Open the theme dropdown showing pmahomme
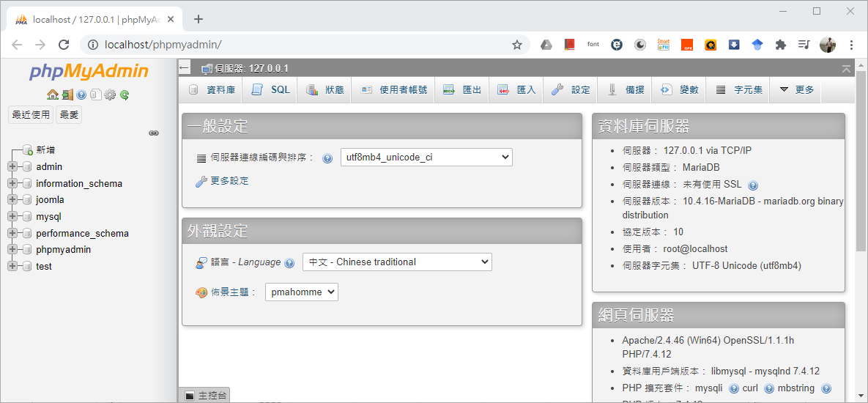Viewport: 868px width, 403px height. pyautogui.click(x=302, y=292)
